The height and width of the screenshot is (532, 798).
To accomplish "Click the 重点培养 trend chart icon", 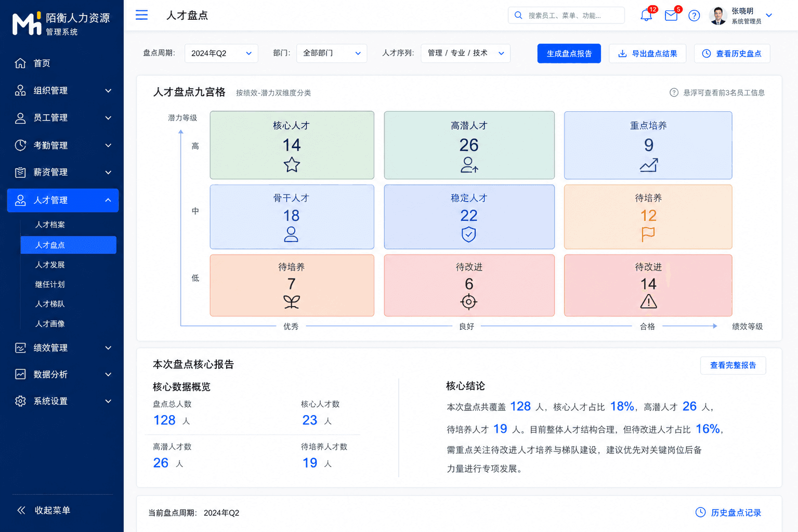I will click(648, 165).
